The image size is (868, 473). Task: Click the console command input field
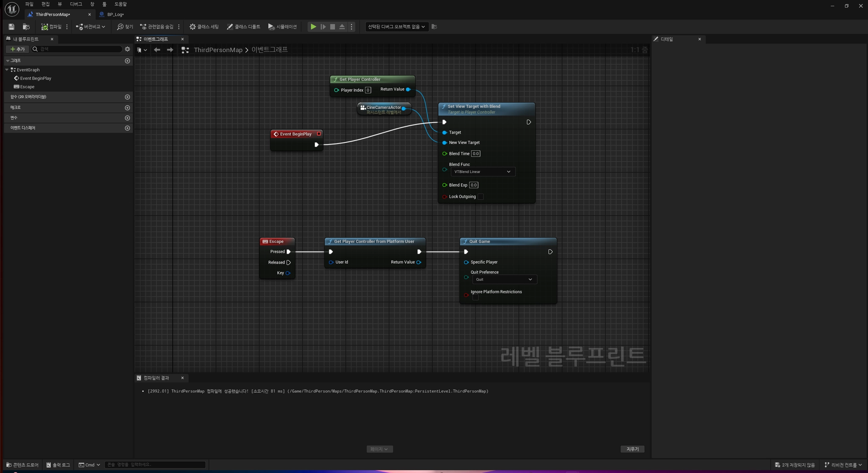[155, 465]
